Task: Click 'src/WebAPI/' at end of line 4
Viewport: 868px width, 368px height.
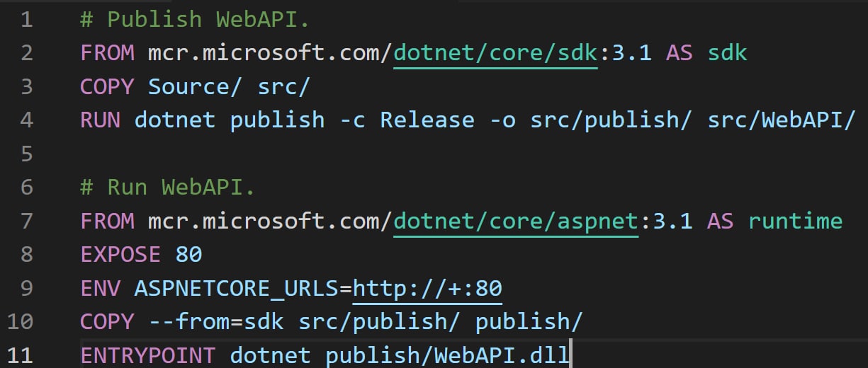Action: pos(782,120)
